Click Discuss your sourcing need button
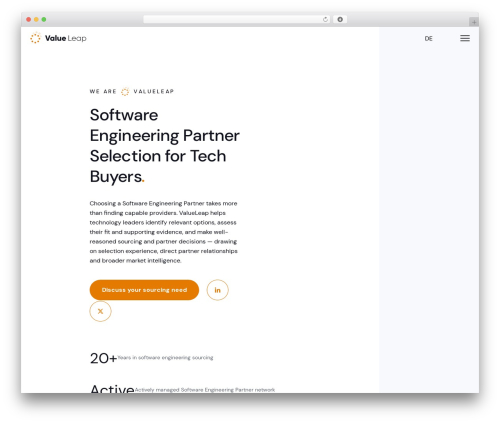 pyautogui.click(x=144, y=290)
